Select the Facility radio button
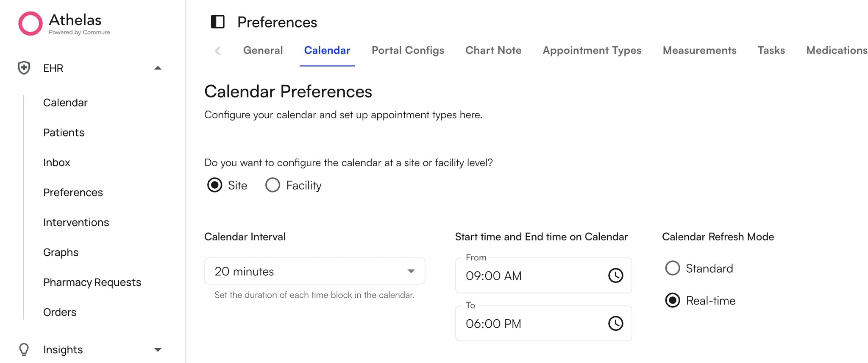 pos(273,185)
